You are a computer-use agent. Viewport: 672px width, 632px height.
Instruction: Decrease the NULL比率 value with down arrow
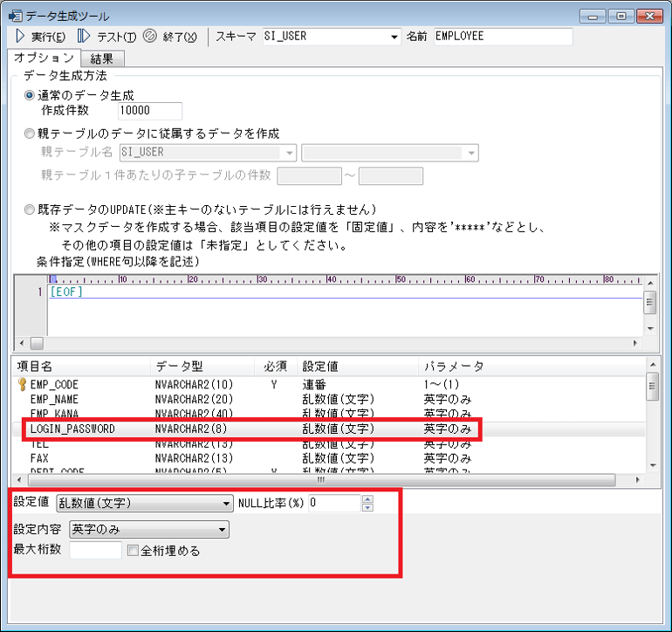pyautogui.click(x=367, y=507)
